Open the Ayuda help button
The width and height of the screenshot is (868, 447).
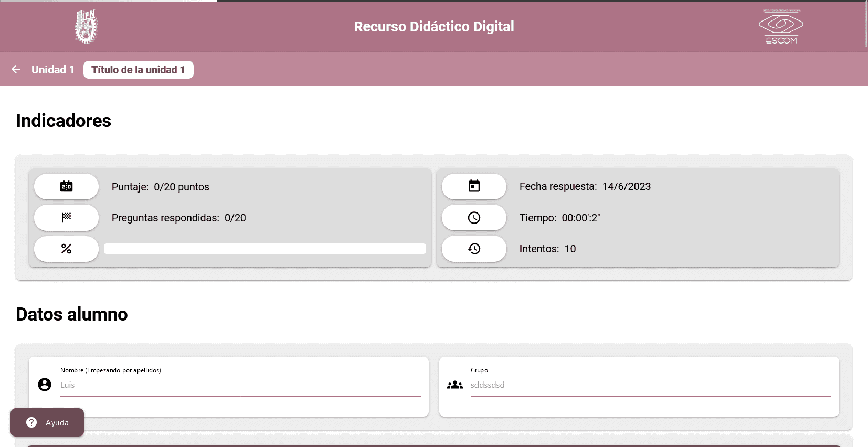(x=47, y=422)
